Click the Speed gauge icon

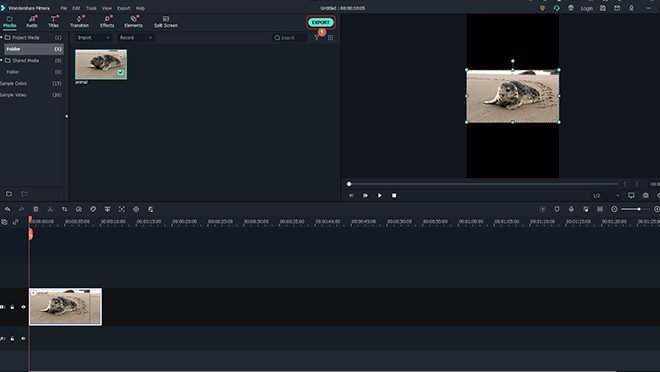click(79, 209)
